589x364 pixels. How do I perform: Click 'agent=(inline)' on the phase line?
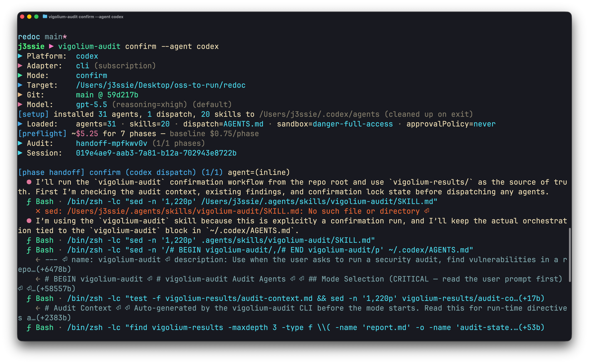[x=259, y=172]
